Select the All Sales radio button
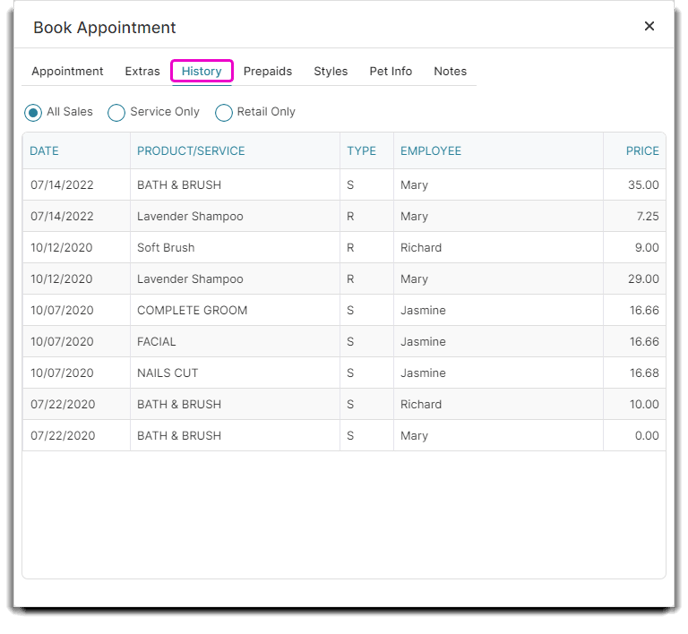688x634 pixels. point(33,112)
